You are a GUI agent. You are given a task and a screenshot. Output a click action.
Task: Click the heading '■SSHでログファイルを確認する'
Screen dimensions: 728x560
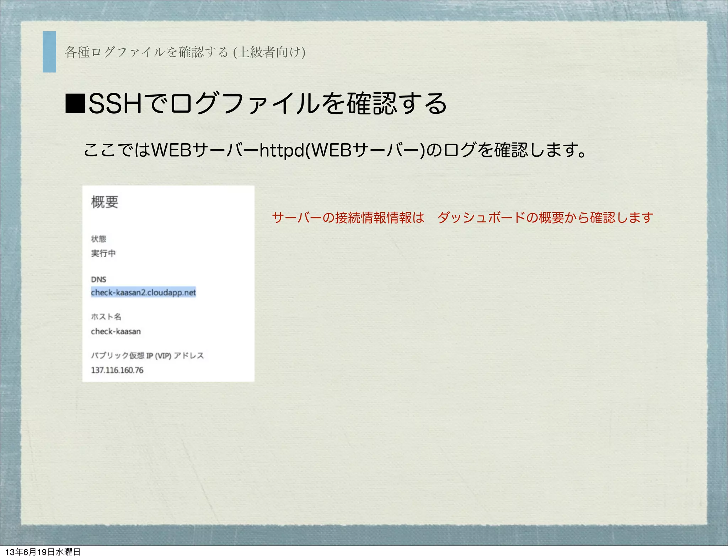point(256,103)
